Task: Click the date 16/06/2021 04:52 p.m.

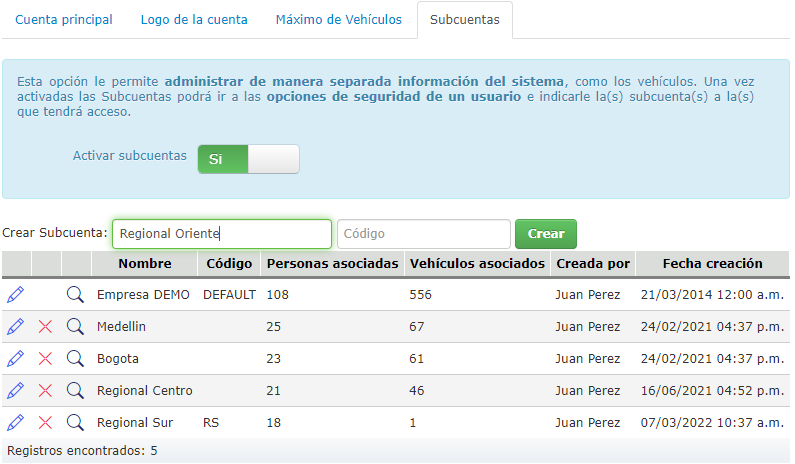Action: pyautogui.click(x=712, y=390)
